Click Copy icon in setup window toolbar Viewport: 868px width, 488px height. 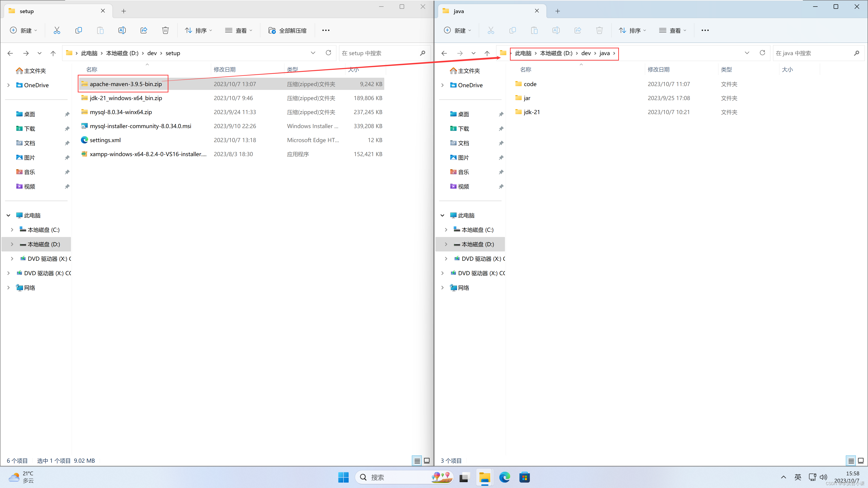(78, 30)
